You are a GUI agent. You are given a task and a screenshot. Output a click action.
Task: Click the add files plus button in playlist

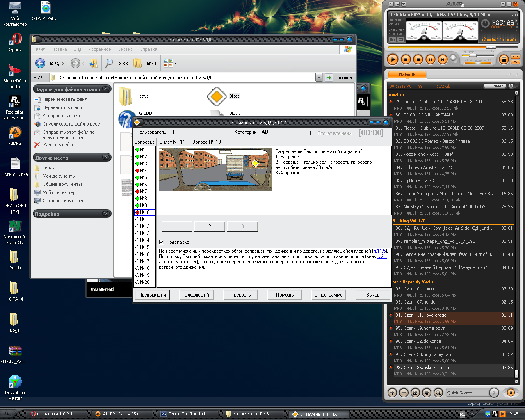(393, 393)
